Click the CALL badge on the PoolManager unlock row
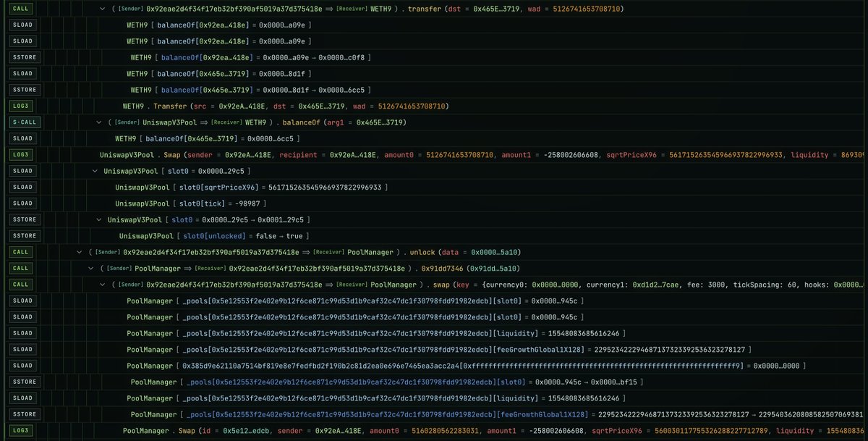This screenshot has width=868, height=441. (21, 252)
